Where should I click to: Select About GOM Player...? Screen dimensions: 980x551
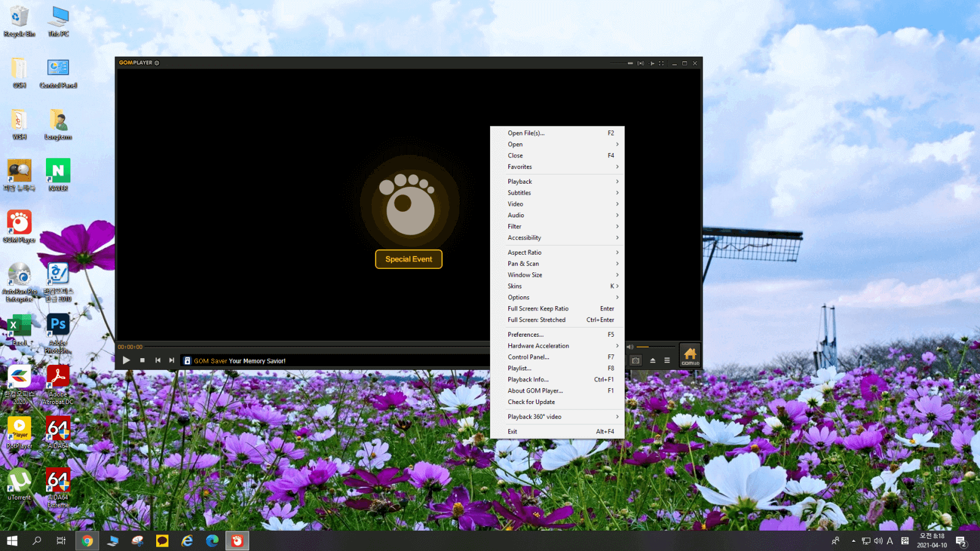[557, 391]
